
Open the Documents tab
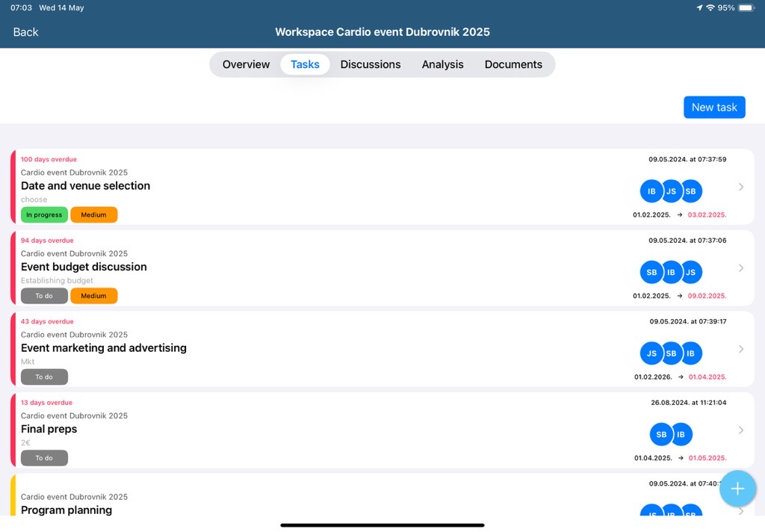513,64
